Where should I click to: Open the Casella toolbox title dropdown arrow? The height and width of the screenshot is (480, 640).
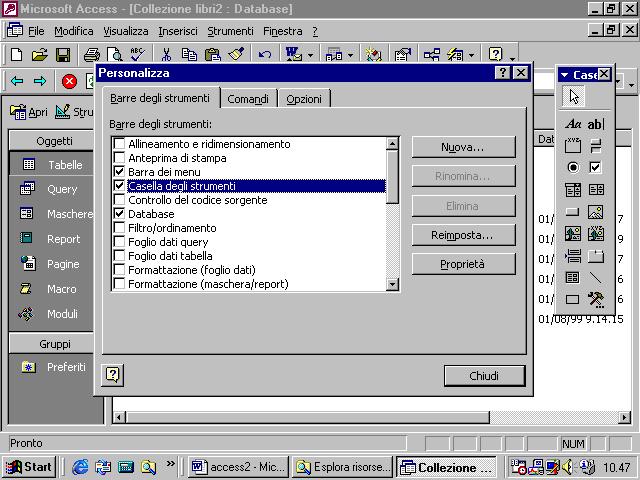pyautogui.click(x=565, y=75)
